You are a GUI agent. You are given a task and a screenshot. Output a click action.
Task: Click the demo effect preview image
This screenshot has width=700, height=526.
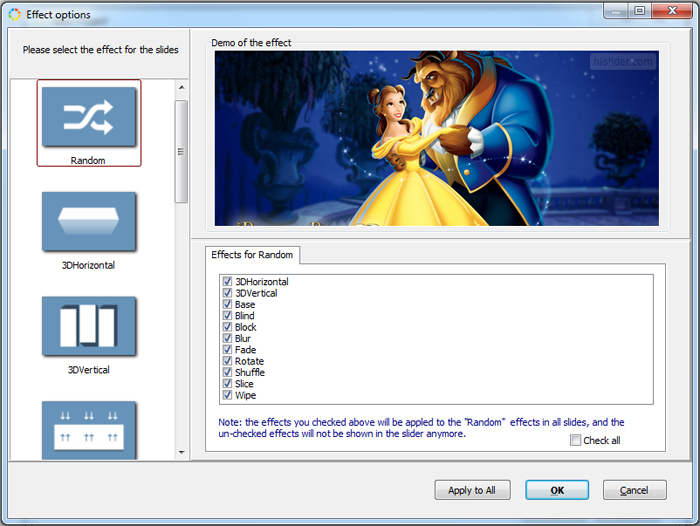(437, 138)
